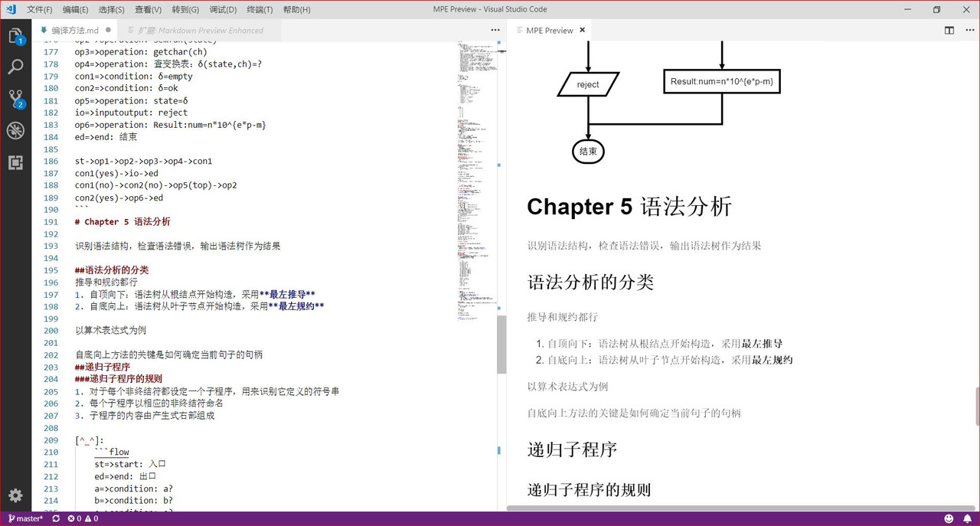Click the 'con1=>condition: δ=empty' line
Screen dimensions: 980x526
134,77
